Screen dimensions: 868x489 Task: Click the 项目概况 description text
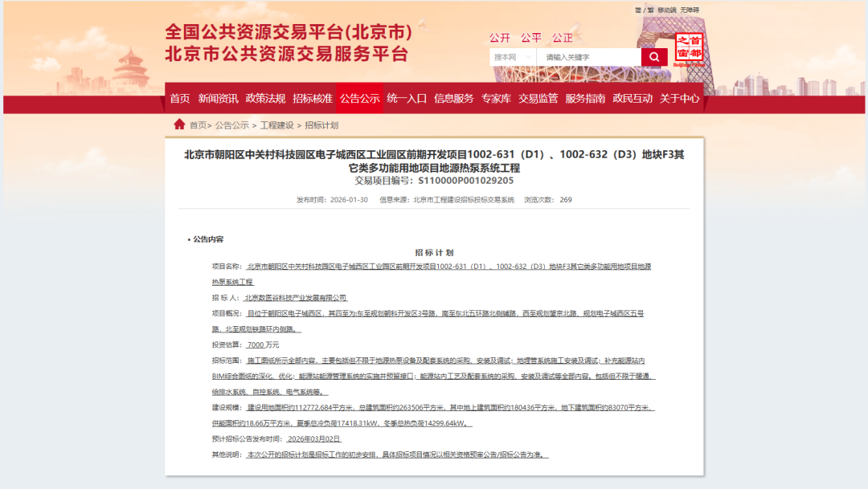[428, 321]
